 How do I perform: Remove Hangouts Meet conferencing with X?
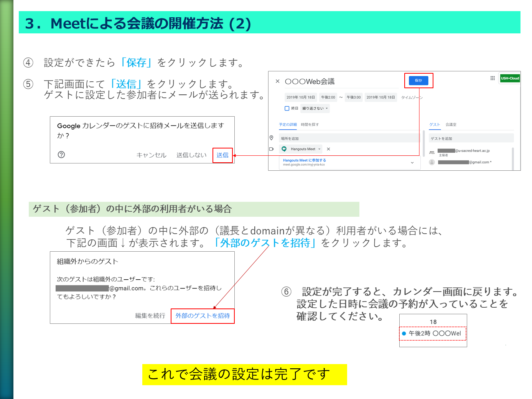[328, 149]
